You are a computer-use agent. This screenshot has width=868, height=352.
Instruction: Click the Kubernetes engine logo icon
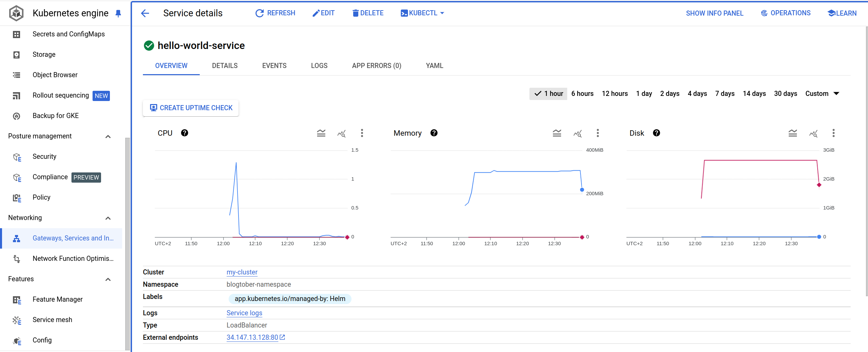tap(16, 13)
